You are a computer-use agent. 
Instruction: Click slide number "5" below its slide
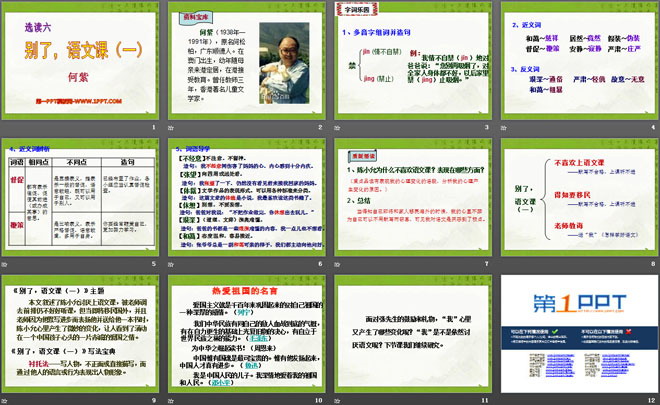154,264
